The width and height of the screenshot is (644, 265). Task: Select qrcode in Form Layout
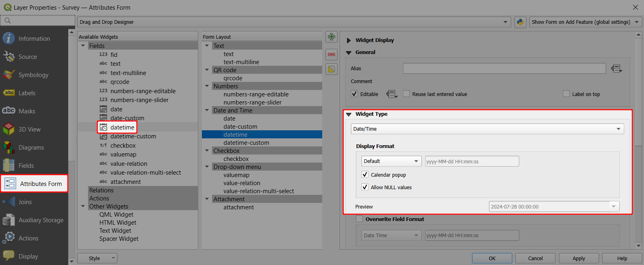point(233,78)
